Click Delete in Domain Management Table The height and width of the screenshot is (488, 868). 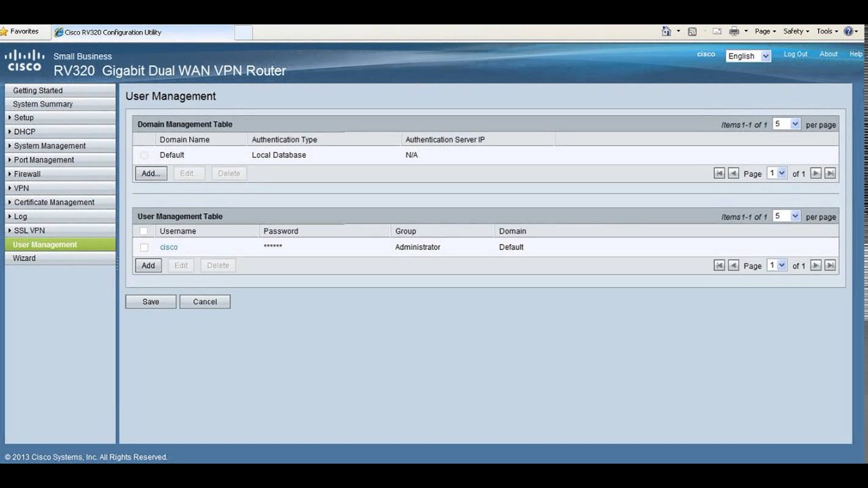[x=229, y=174]
